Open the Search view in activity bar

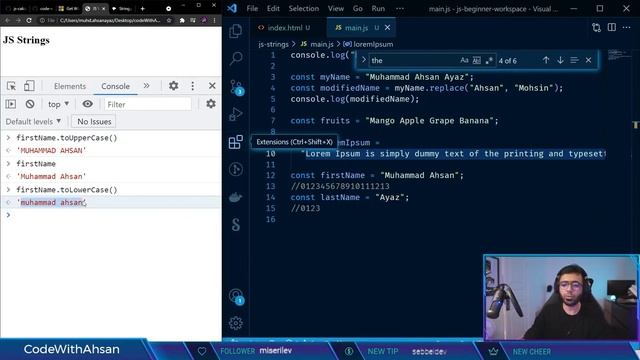pyautogui.click(x=236, y=59)
